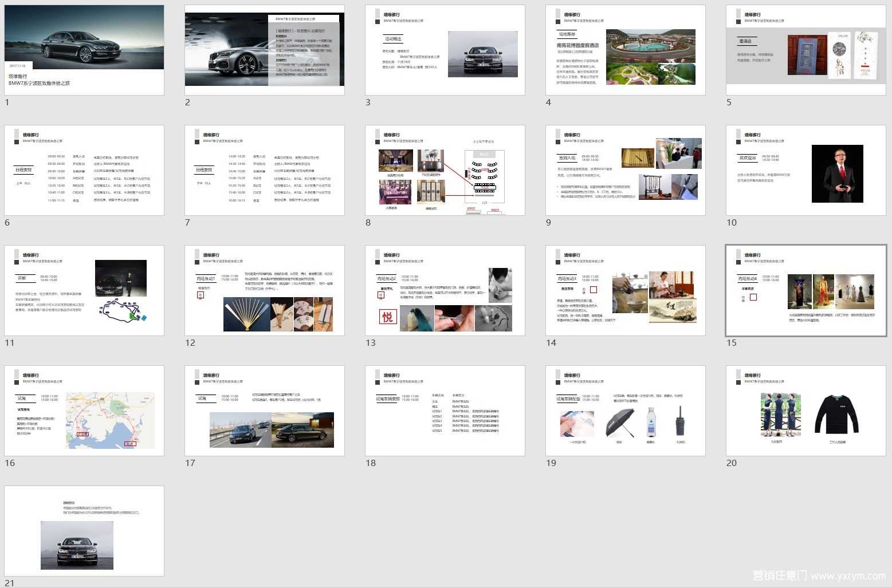The image size is (892, 588).
Task: Select slide 7 afternoon schedule thumbnail
Action: (x=265, y=171)
